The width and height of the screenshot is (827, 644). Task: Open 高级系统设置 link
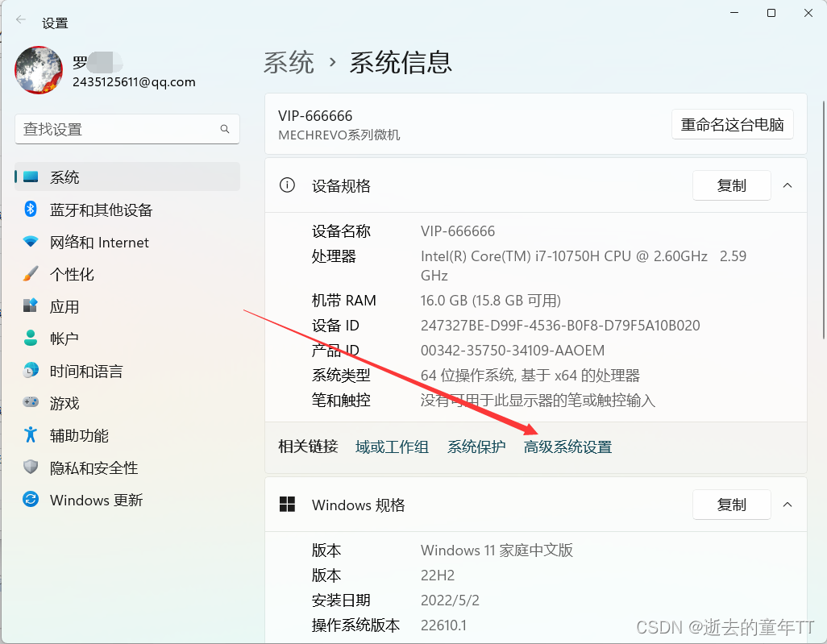coord(567,447)
